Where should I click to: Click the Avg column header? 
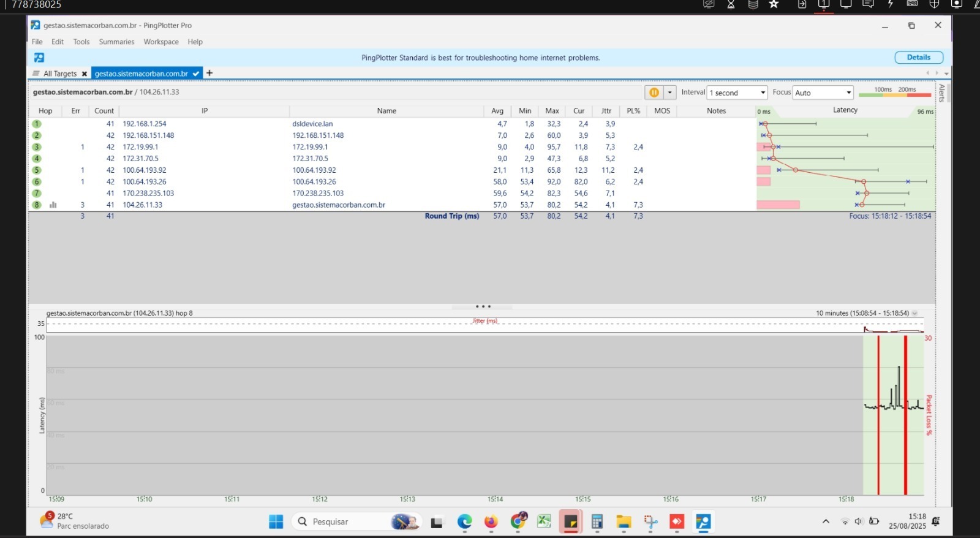click(x=497, y=111)
